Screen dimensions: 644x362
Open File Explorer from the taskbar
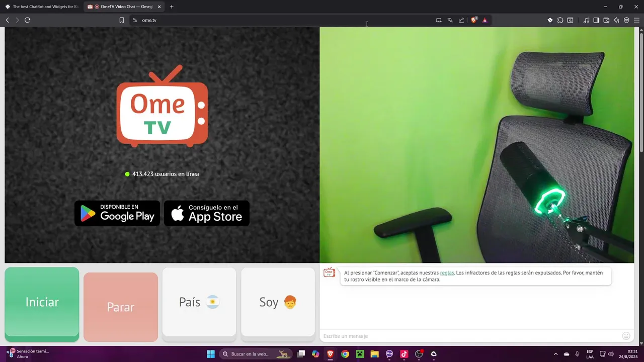click(374, 354)
